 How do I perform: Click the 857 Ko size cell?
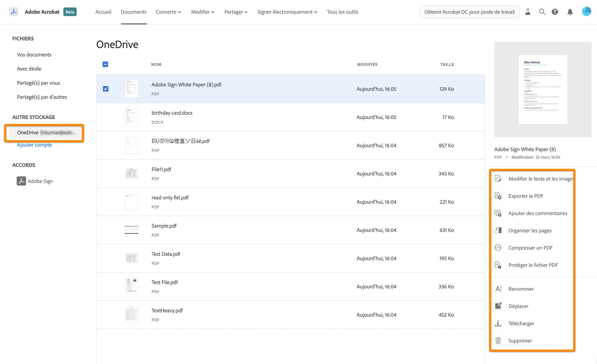click(446, 145)
